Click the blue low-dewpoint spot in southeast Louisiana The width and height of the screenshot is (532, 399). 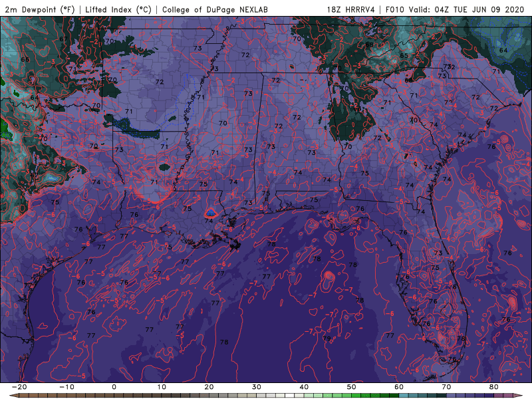[211, 213]
